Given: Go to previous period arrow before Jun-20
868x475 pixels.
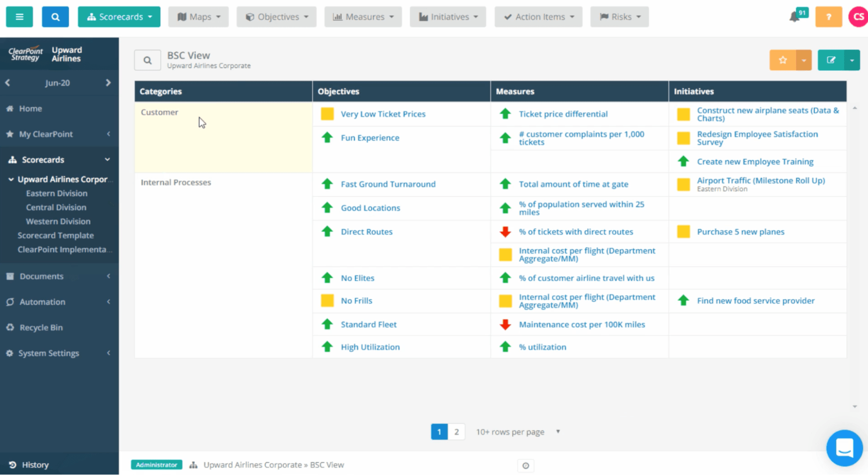Looking at the screenshot, I should tap(7, 82).
